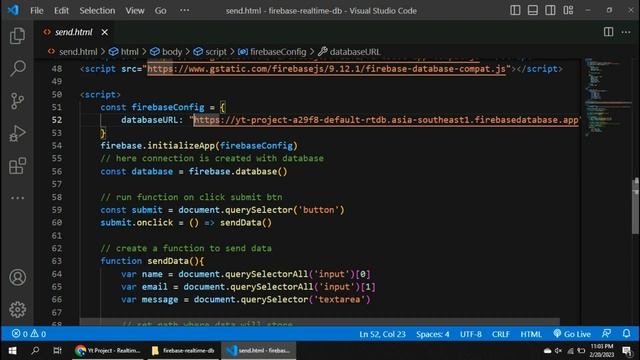This screenshot has width=640, height=360.
Task: Open Run and Debug view
Action: tap(17, 133)
